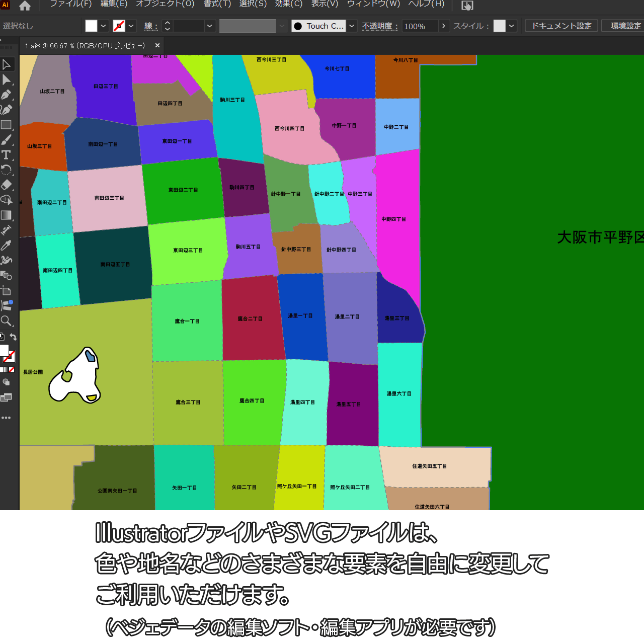This screenshot has height=644, width=644.
Task: Open the fill color dropdown arrow
Action: point(104,26)
